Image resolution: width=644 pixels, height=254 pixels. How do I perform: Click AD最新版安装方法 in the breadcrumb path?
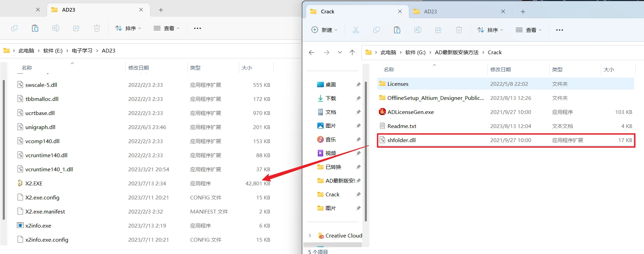[x=456, y=53]
